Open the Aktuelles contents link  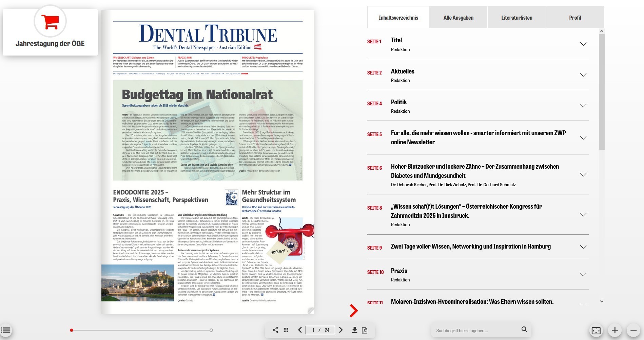click(x=403, y=71)
